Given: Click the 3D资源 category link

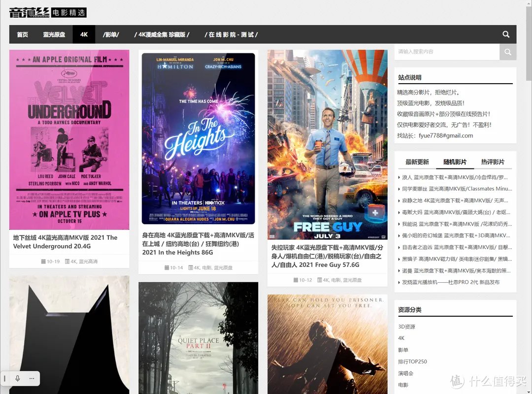Looking at the screenshot, I should (x=406, y=327).
